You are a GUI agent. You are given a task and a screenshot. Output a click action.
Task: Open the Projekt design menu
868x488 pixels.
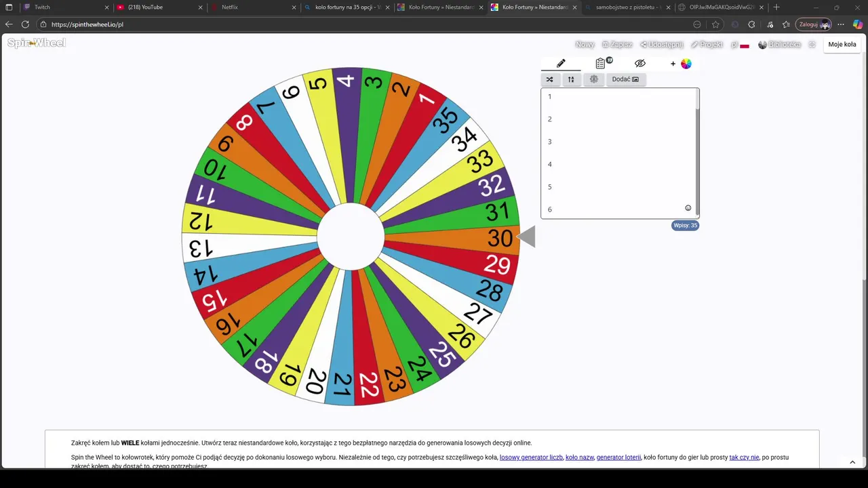(x=707, y=45)
